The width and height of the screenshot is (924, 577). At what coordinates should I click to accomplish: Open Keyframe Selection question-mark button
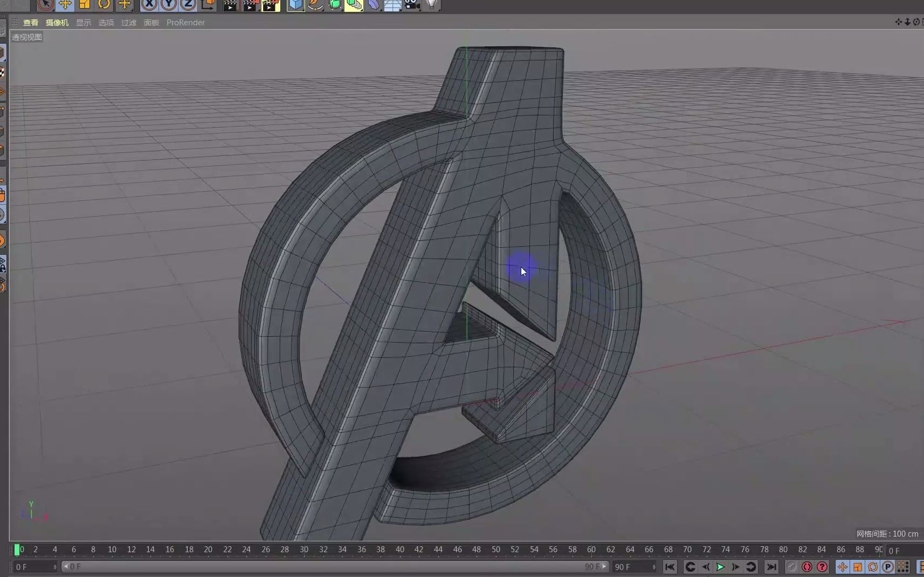tap(822, 567)
